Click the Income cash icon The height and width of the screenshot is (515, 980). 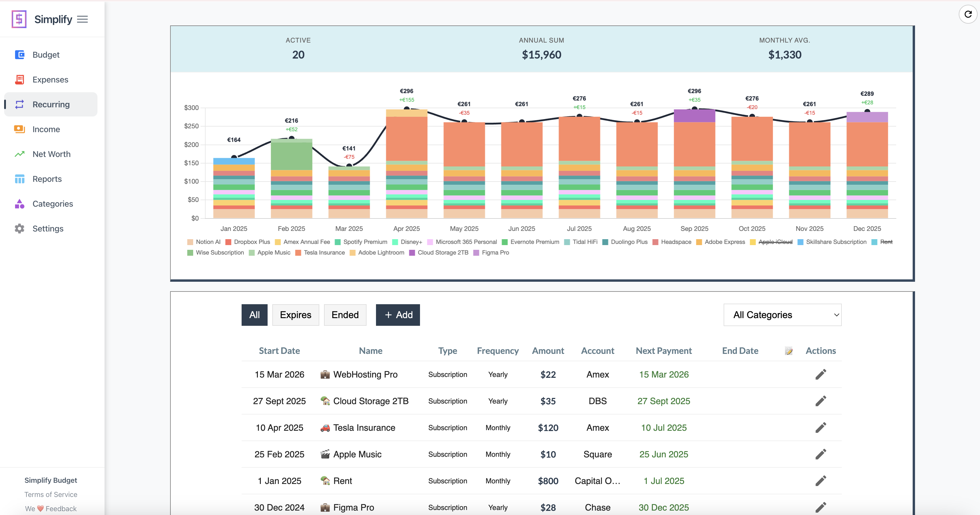19,129
